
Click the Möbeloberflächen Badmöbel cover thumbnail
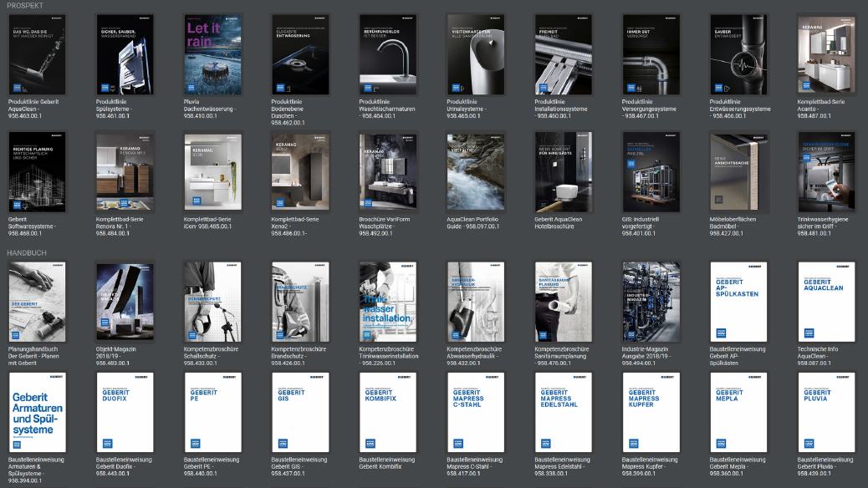[x=739, y=172]
